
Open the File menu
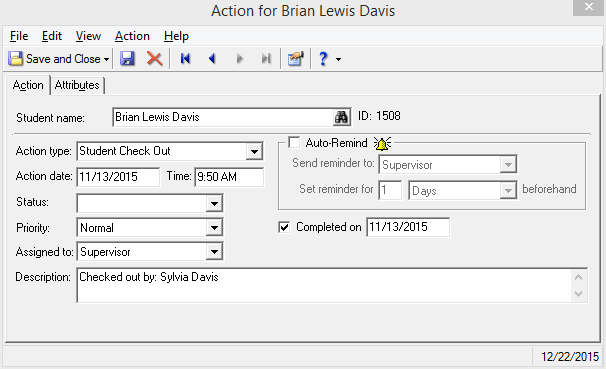pos(19,36)
